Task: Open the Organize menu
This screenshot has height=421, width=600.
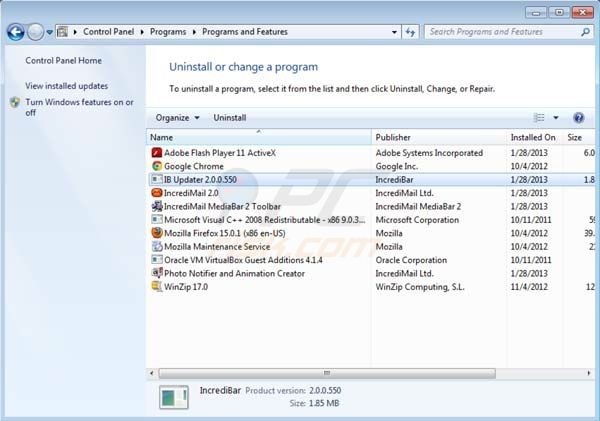Action: pyautogui.click(x=178, y=118)
